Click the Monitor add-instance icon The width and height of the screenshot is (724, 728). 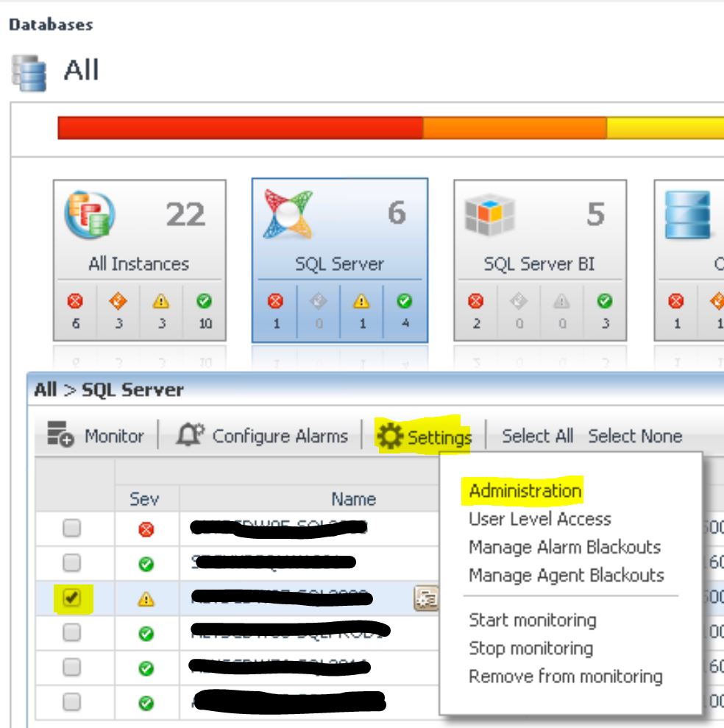pyautogui.click(x=60, y=434)
